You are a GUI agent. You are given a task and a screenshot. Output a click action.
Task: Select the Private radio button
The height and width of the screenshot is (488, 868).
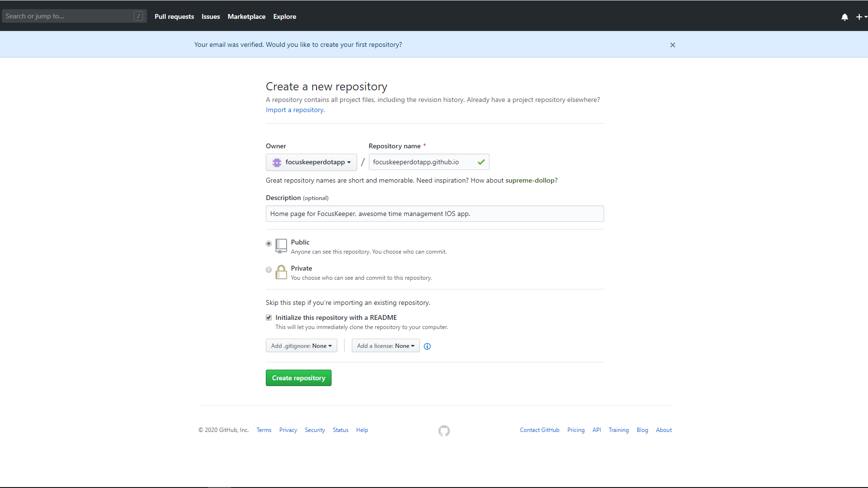click(269, 270)
